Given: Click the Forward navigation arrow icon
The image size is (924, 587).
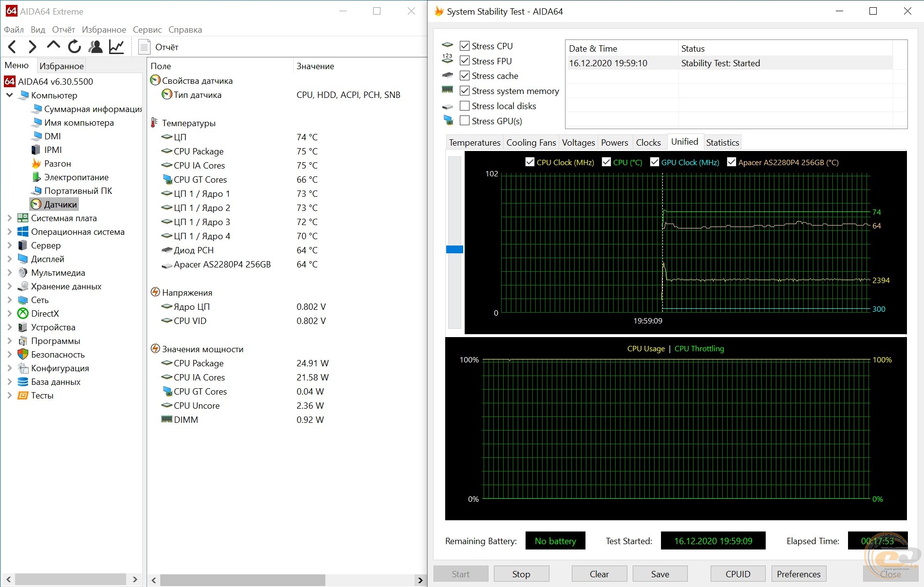Looking at the screenshot, I should click(32, 47).
